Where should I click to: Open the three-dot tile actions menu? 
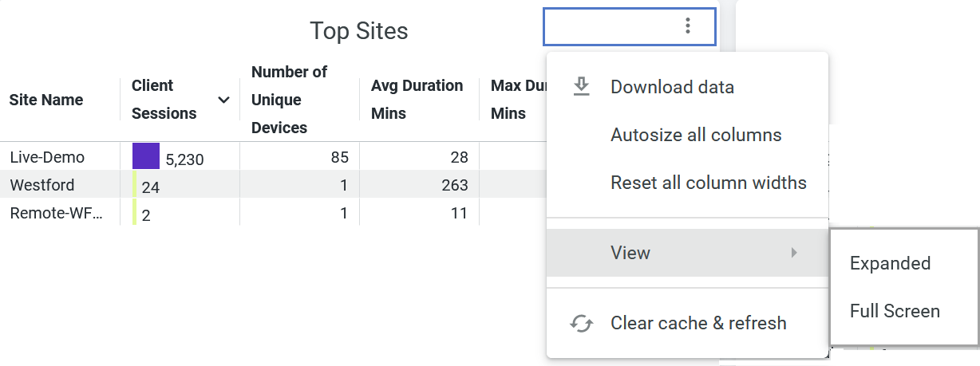pos(688,26)
